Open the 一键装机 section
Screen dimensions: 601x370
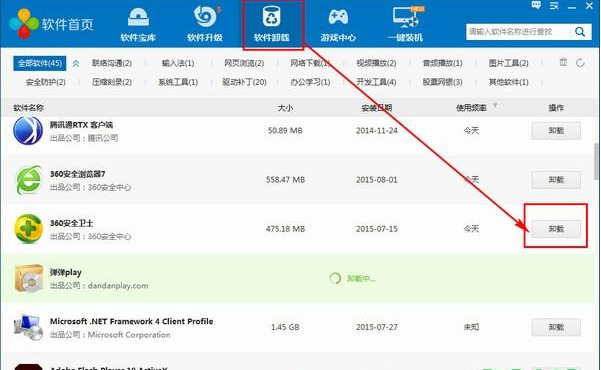coord(406,24)
